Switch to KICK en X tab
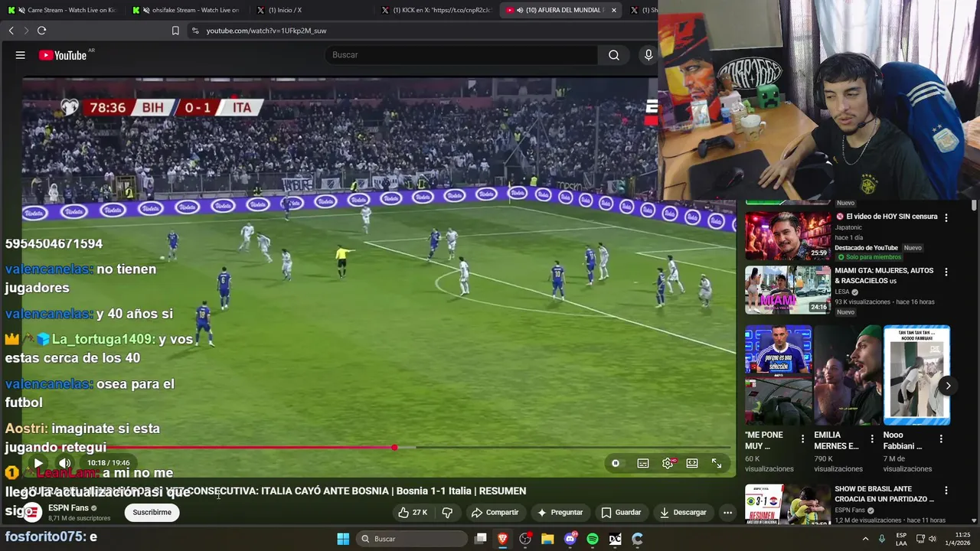This screenshot has width=980, height=551. coord(436,10)
